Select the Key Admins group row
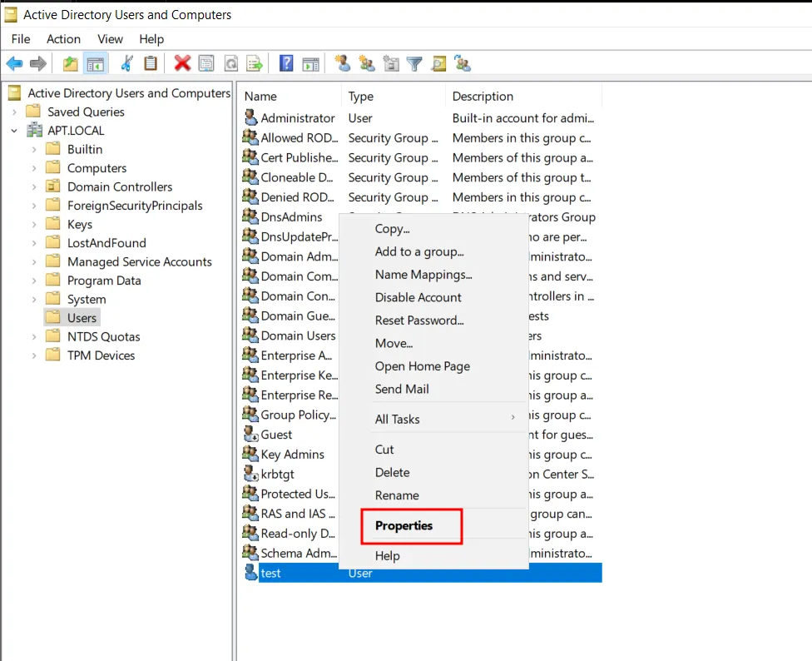 pos(290,455)
